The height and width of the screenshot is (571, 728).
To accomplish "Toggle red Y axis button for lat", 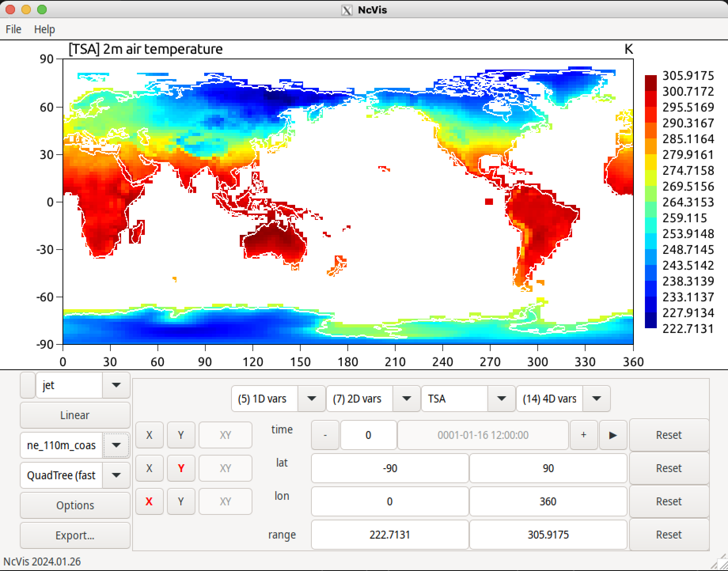I will 181,468.
